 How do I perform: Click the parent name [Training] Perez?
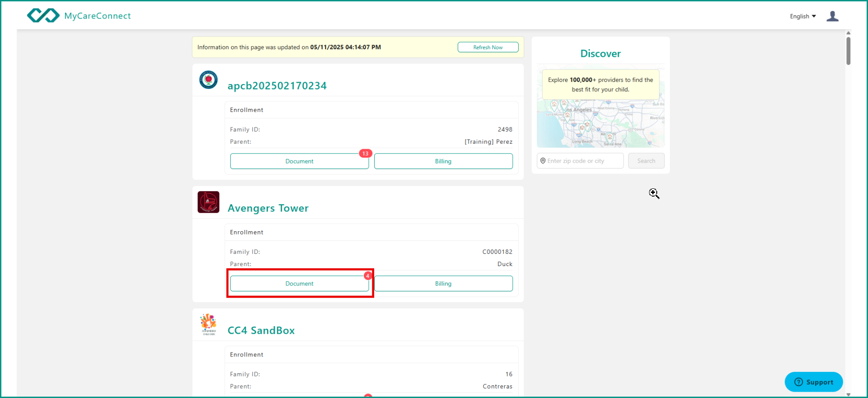488,142
